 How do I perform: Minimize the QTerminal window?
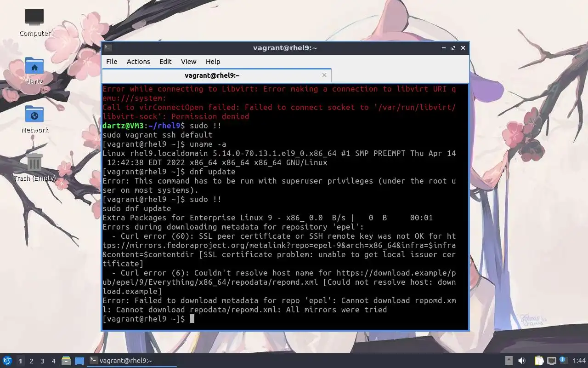443,48
